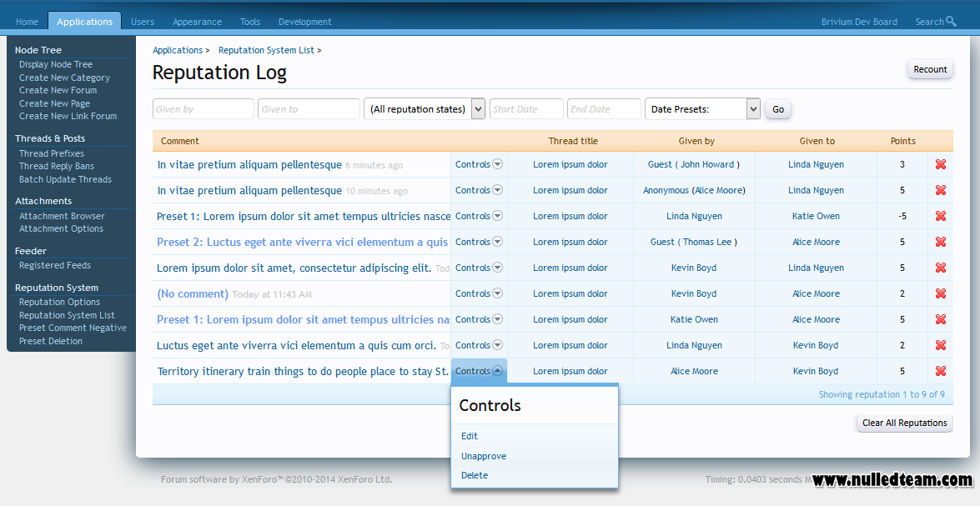Choose Unapprove in the Controls popup
Viewport: 980px width, 506px height.
click(484, 456)
